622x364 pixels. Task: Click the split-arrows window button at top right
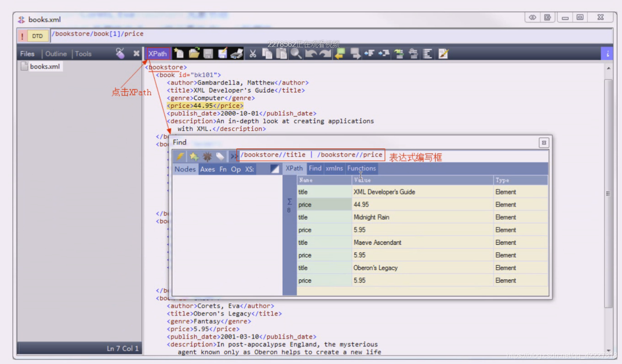(x=532, y=17)
